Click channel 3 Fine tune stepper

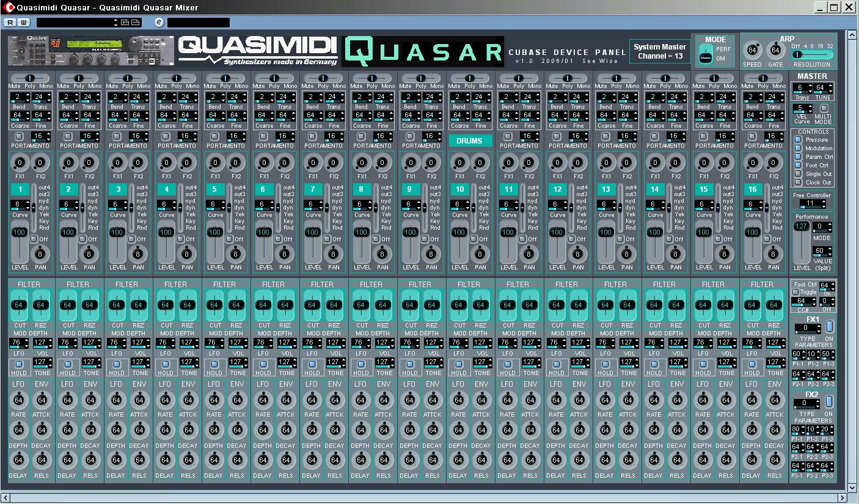[x=139, y=116]
